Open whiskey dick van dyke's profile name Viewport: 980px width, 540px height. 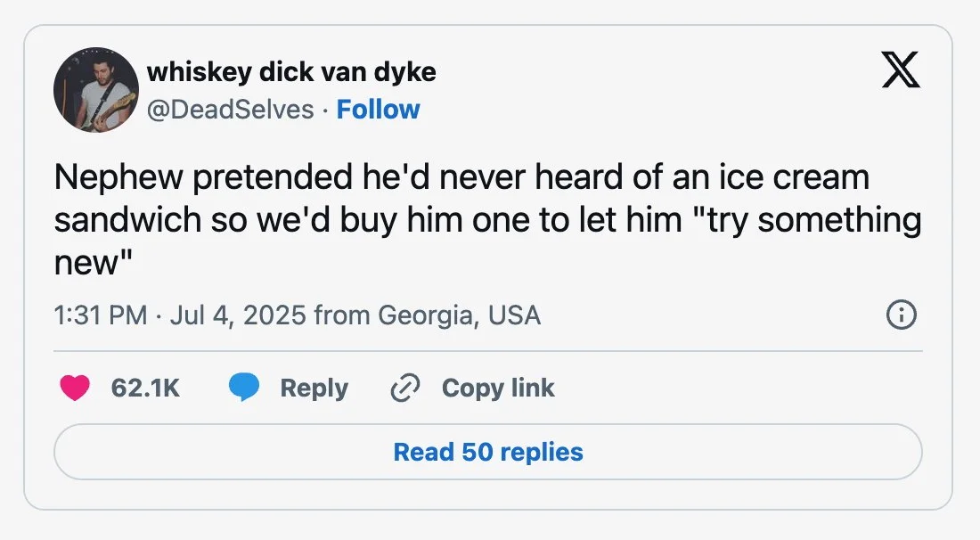tap(290, 71)
